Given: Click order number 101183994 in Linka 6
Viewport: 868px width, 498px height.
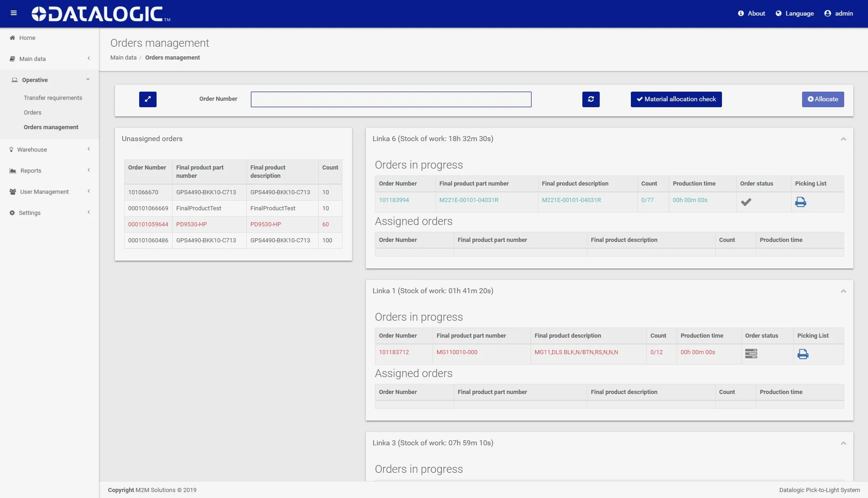Looking at the screenshot, I should point(394,200).
